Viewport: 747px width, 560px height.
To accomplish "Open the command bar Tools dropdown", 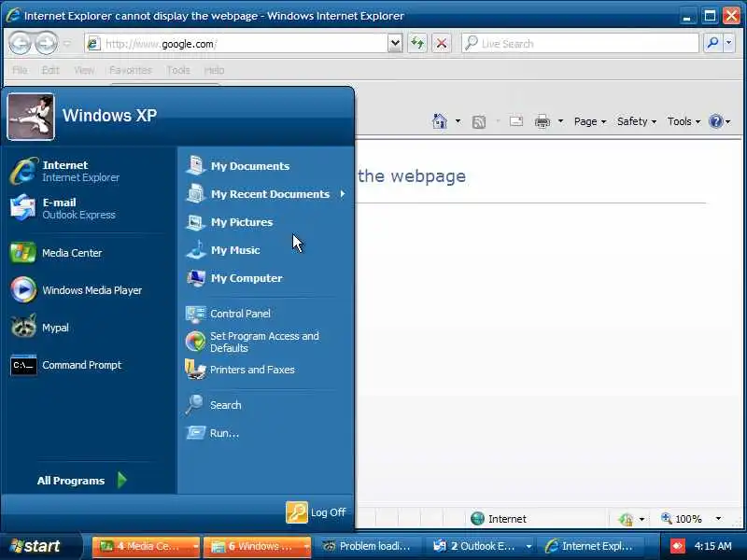I will point(684,121).
